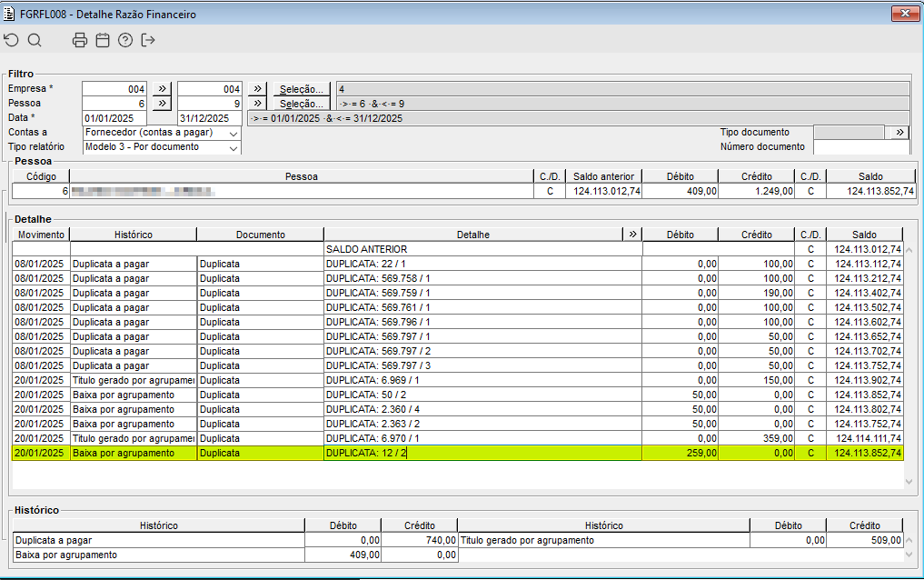Click the end date field 31/12/2025
Viewport: 924px width, 580px height.
click(210, 118)
